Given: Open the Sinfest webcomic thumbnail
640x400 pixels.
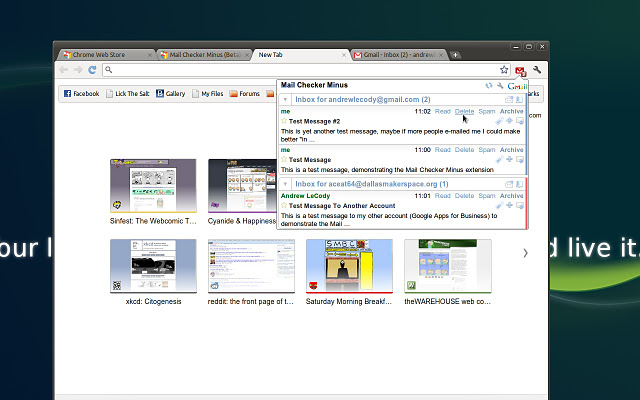Looking at the screenshot, I should pyautogui.click(x=153, y=186).
